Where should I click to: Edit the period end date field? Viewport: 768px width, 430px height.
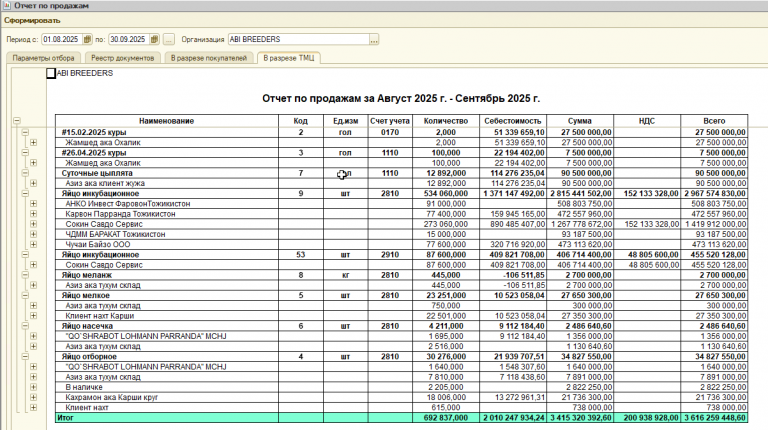[129, 39]
